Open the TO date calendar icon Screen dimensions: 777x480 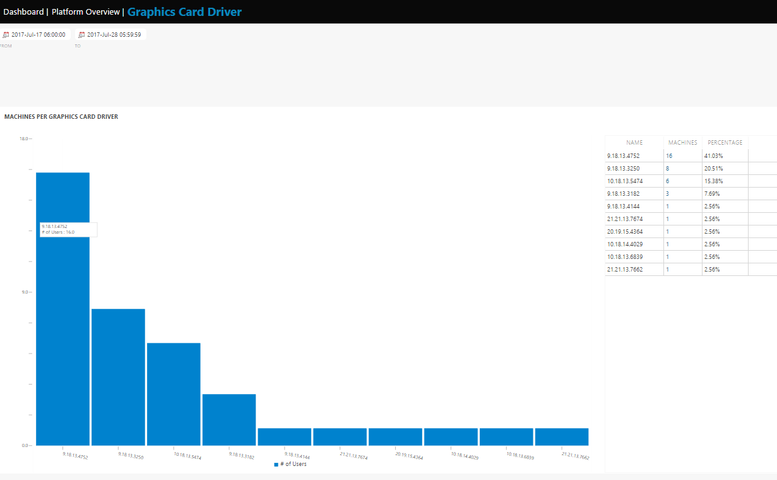click(82, 35)
